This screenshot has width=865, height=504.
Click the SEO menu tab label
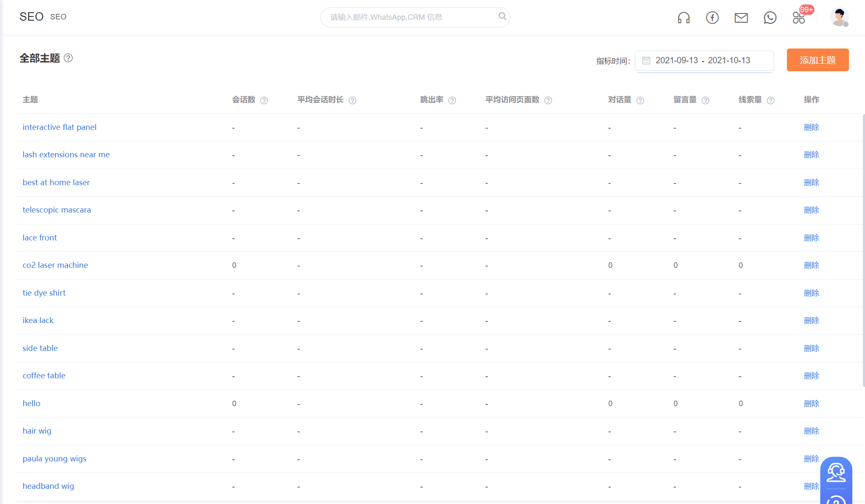pos(58,16)
